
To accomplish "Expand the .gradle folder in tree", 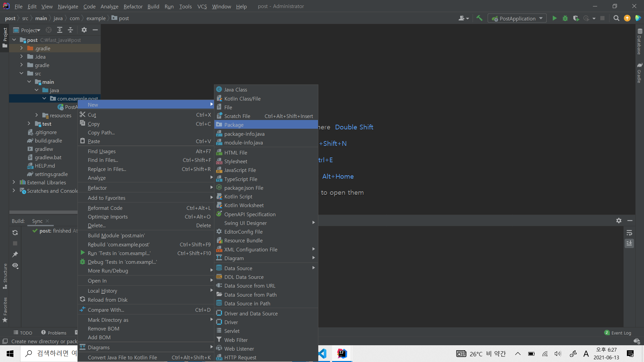I will point(21,48).
